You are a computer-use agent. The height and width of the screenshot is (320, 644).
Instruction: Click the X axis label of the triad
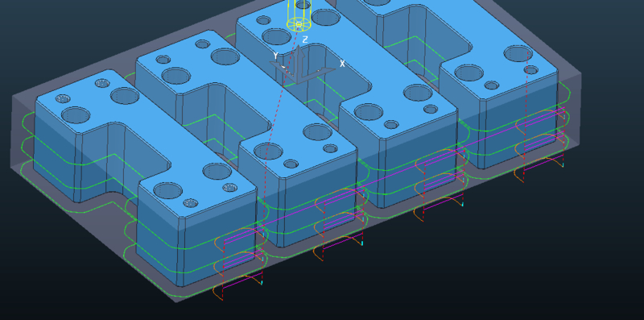click(342, 64)
